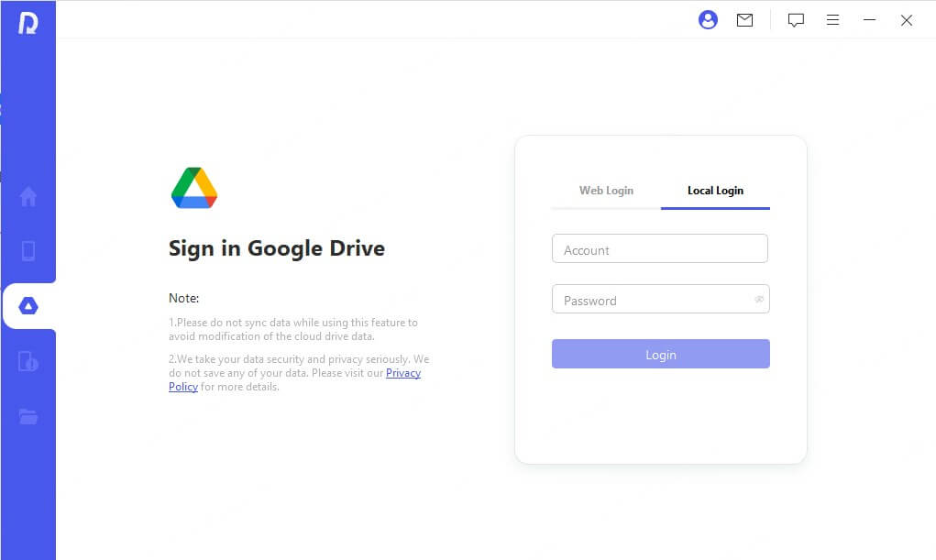Click the Google Drive logo above heading

(x=194, y=188)
